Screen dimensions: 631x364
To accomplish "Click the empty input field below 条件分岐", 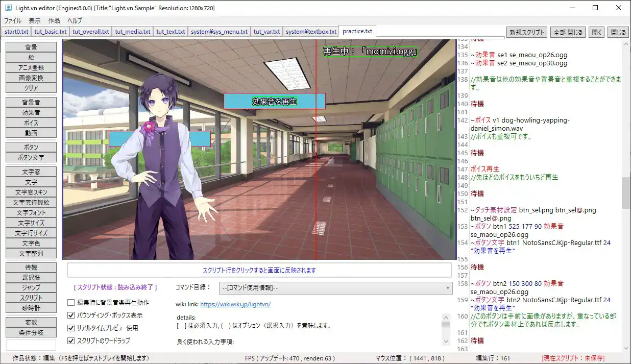I will [31, 345].
